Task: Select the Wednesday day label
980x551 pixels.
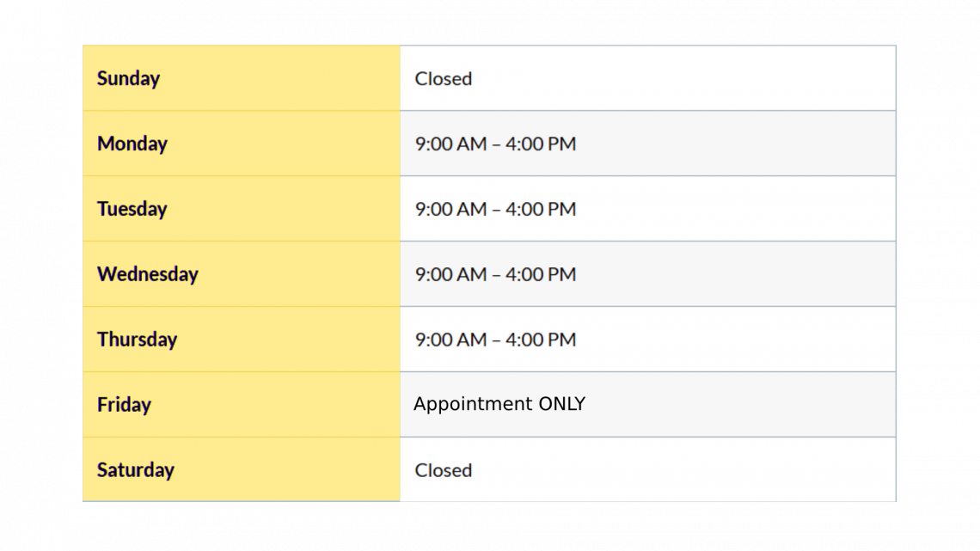Action: tap(147, 274)
